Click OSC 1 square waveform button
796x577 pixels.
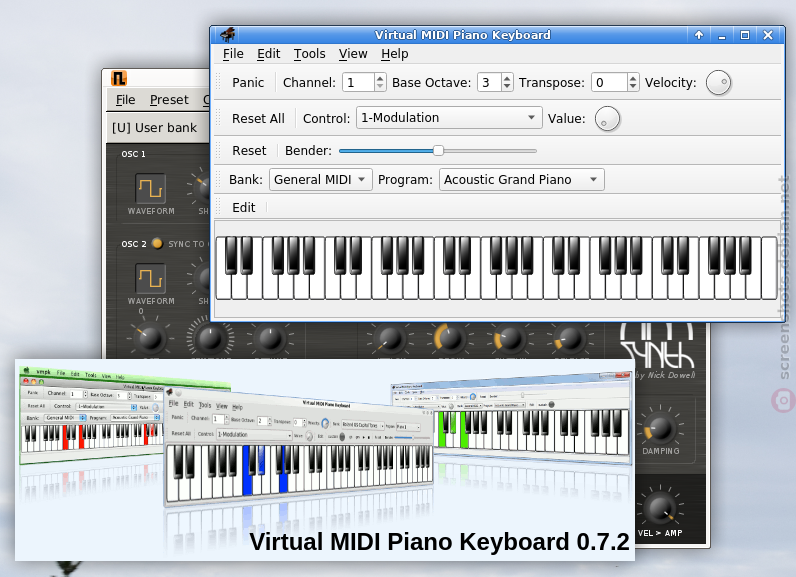click(150, 189)
